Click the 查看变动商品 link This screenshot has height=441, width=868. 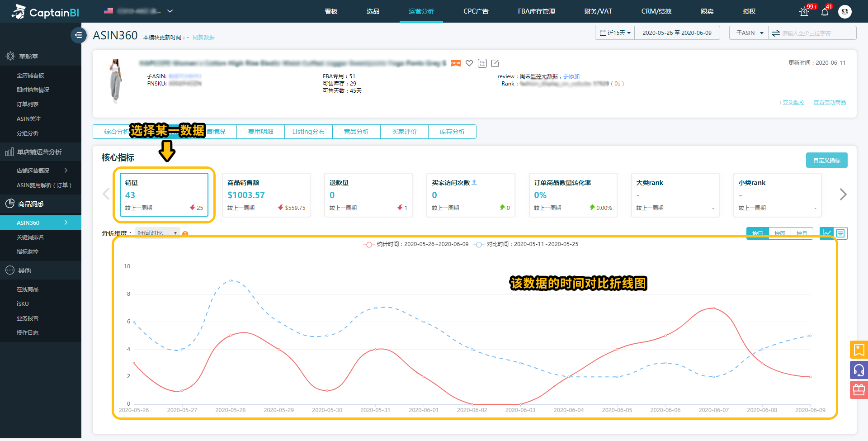pyautogui.click(x=830, y=103)
